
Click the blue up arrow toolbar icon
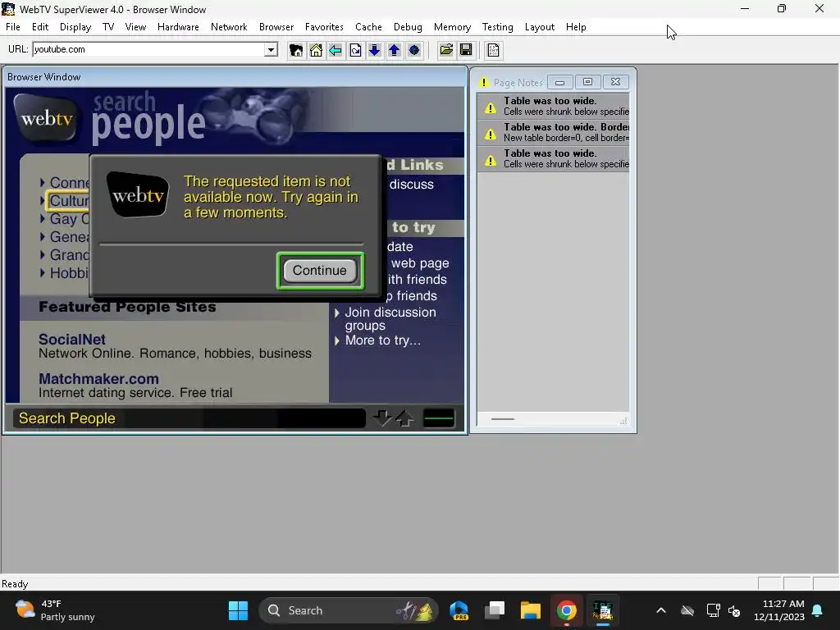pyautogui.click(x=395, y=50)
